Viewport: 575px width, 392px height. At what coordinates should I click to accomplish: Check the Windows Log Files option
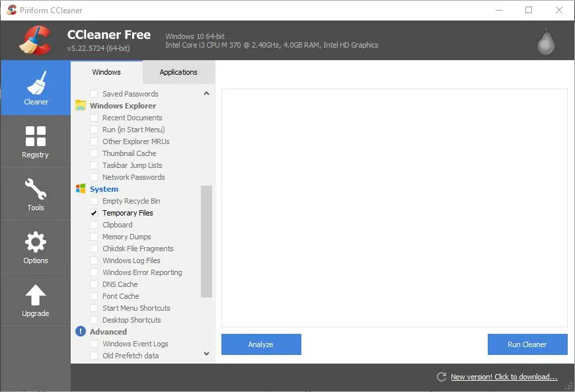click(94, 260)
